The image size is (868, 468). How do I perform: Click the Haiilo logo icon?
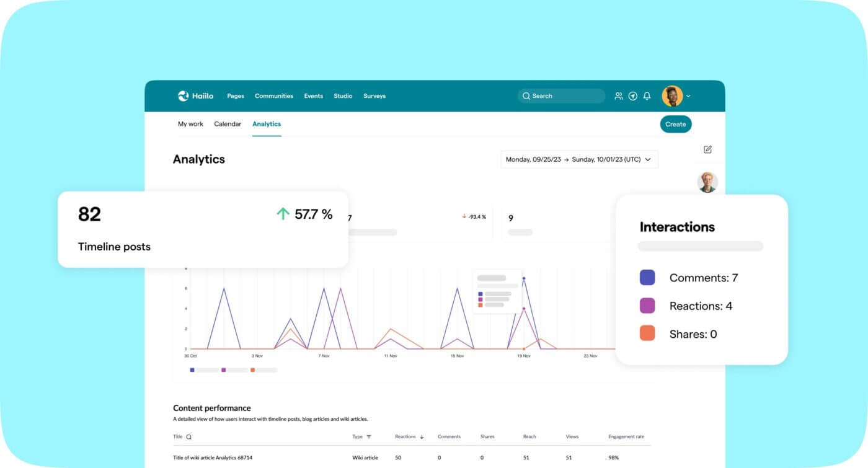point(183,96)
